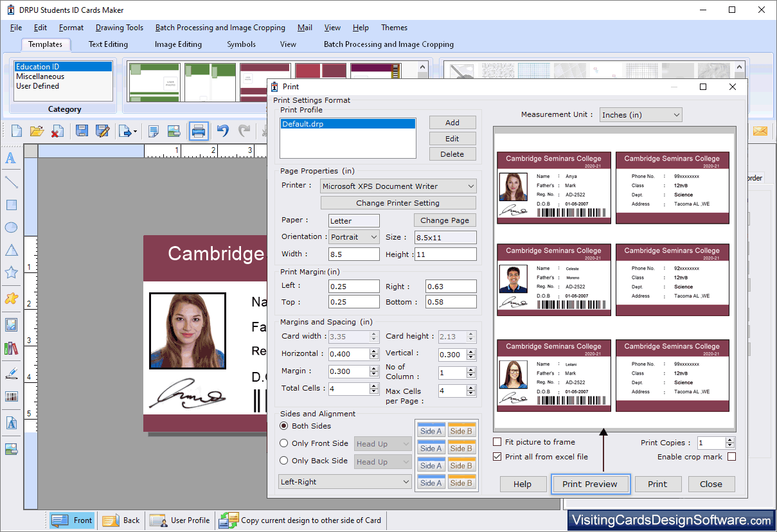This screenshot has width=777, height=532.
Task: Open the Drawing Tools menu
Action: (119, 27)
